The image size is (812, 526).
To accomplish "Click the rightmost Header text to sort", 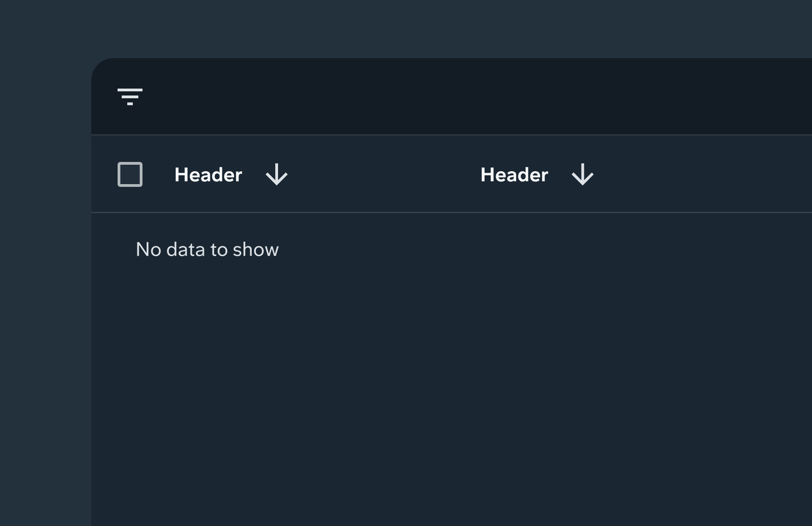I will (x=514, y=175).
